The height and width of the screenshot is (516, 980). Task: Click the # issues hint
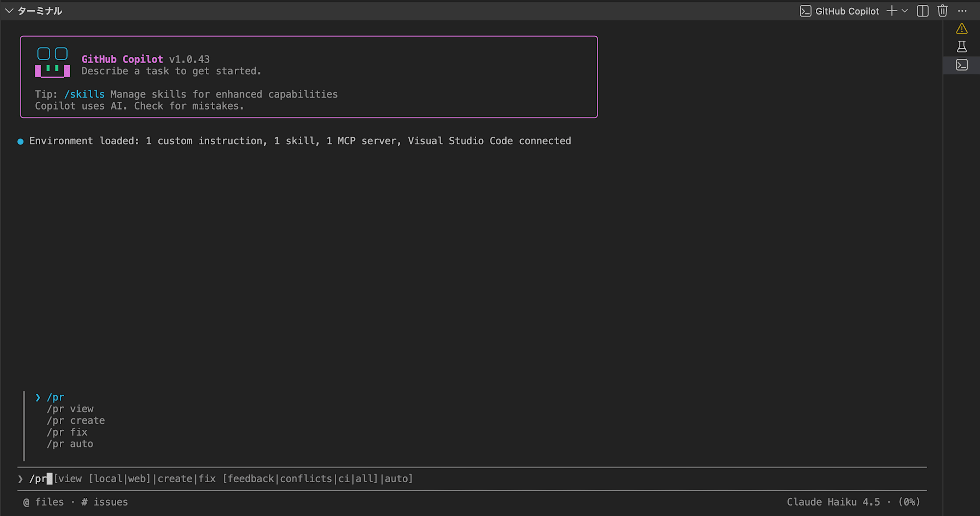(104, 502)
